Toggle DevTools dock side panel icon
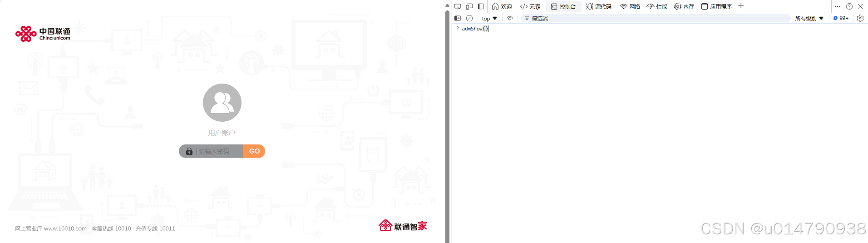 point(481,6)
